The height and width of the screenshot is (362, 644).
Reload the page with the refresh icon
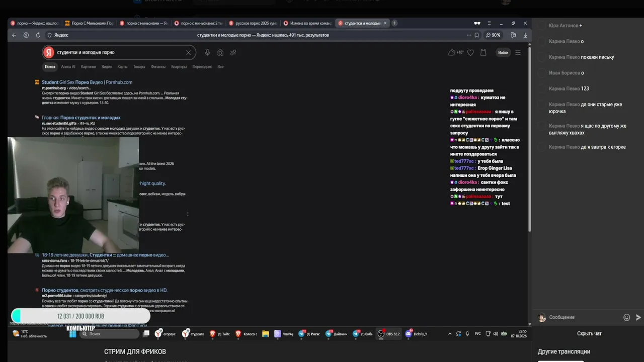[38, 35]
